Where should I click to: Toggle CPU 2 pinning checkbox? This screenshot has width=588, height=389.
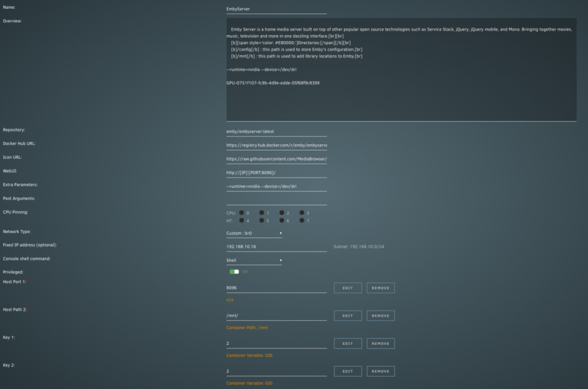[282, 212]
